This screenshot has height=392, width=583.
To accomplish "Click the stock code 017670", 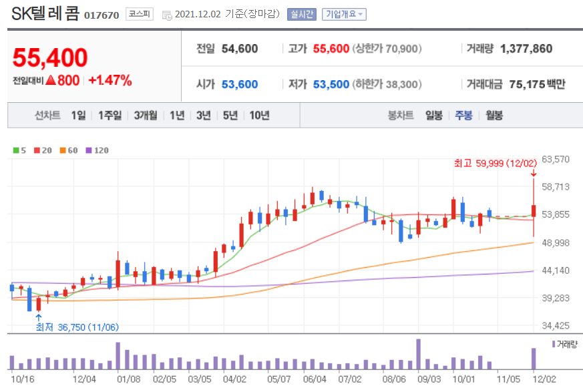I will tap(102, 15).
